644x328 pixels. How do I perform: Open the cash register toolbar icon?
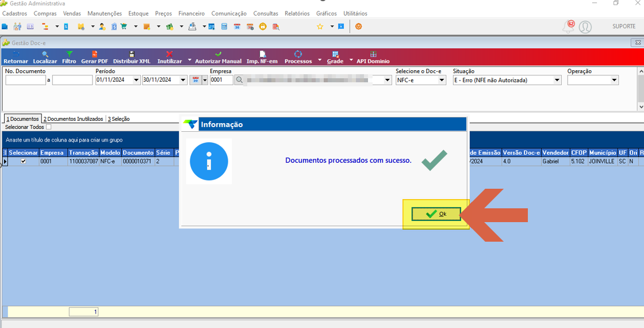(192, 26)
